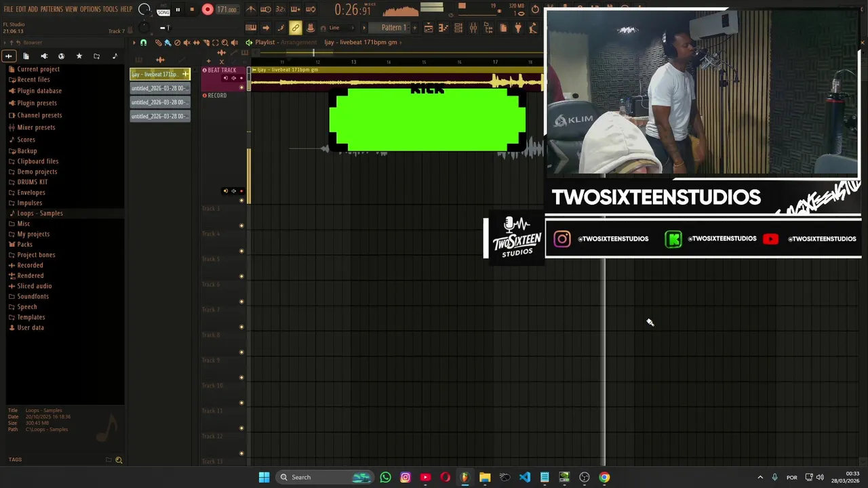The height and width of the screenshot is (488, 868).
Task: Click the tempo field showing 171.000
Action: (226, 9)
